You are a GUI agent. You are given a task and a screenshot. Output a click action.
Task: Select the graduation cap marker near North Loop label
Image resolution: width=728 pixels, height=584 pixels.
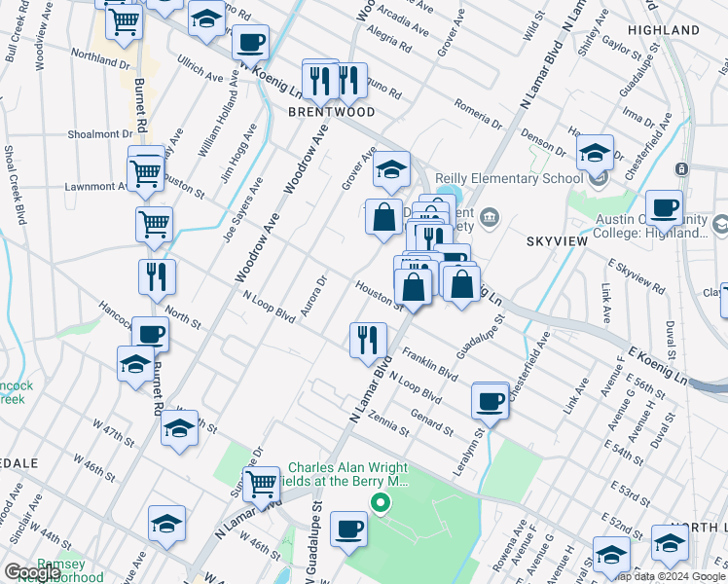[x=670, y=544]
